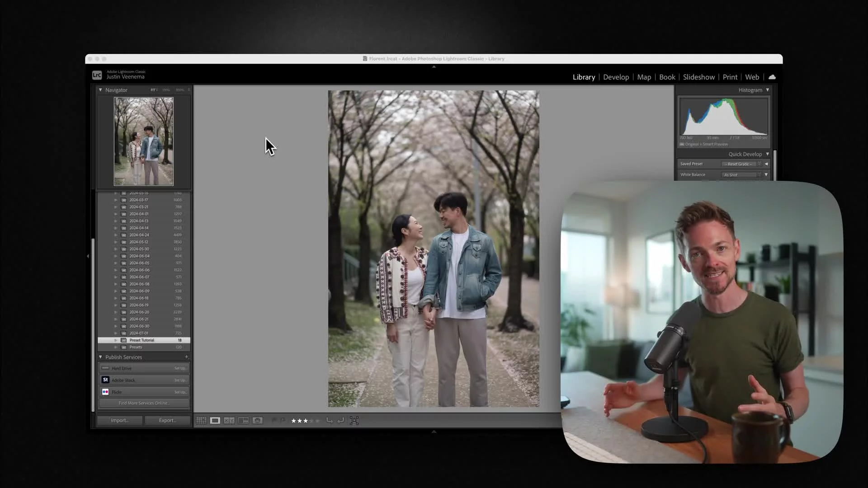Select the Loupe view icon
This screenshot has height=488, width=868.
215,420
